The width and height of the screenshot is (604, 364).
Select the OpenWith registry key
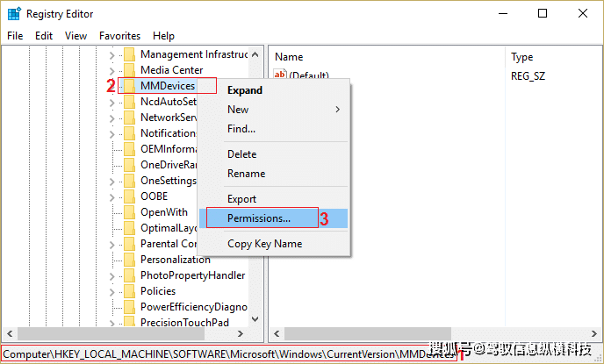[164, 212]
